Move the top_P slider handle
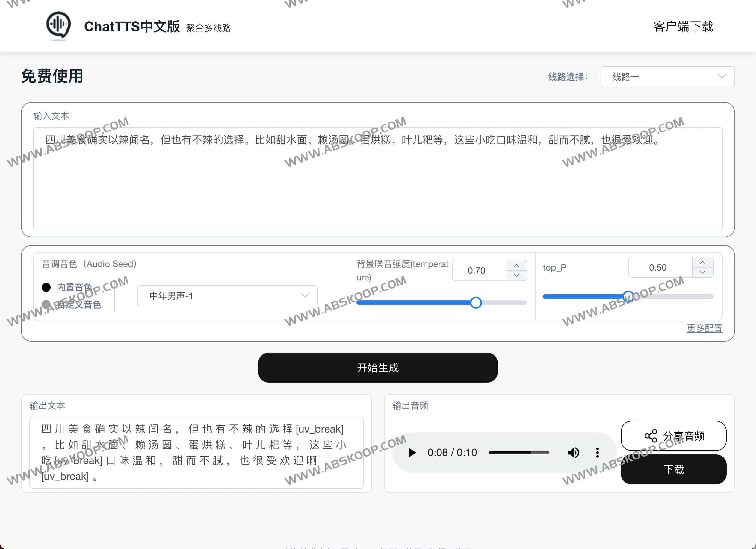 pyautogui.click(x=629, y=296)
